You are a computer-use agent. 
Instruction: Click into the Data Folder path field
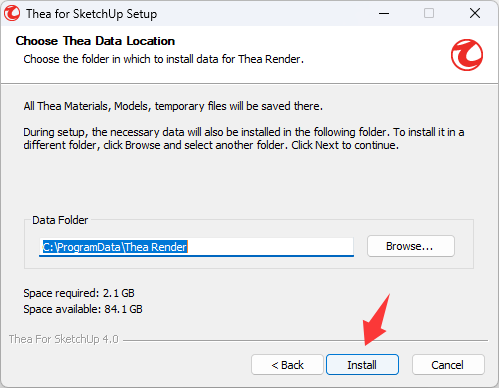click(196, 247)
